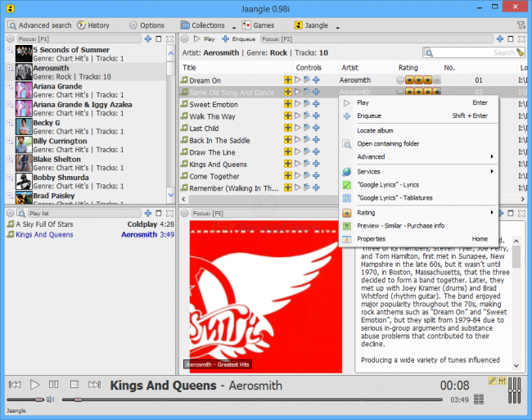Choose Locate album from context menu
The height and width of the screenshot is (420, 532).
pyautogui.click(x=419, y=131)
